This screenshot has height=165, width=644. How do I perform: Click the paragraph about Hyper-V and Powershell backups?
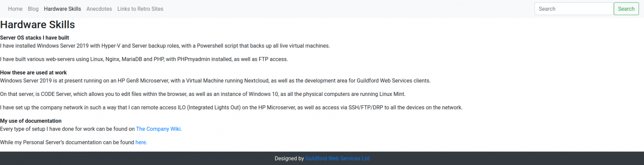[165, 46]
